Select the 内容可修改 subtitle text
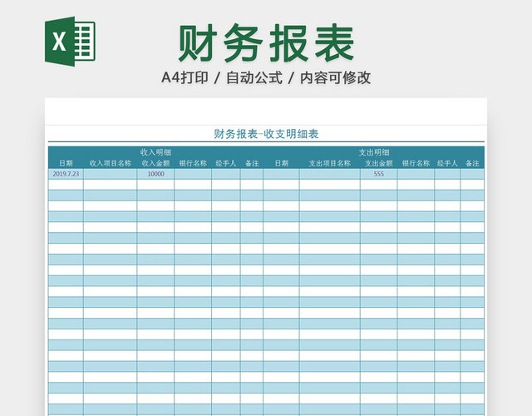Viewport: 532px width, 416px height. pos(335,77)
